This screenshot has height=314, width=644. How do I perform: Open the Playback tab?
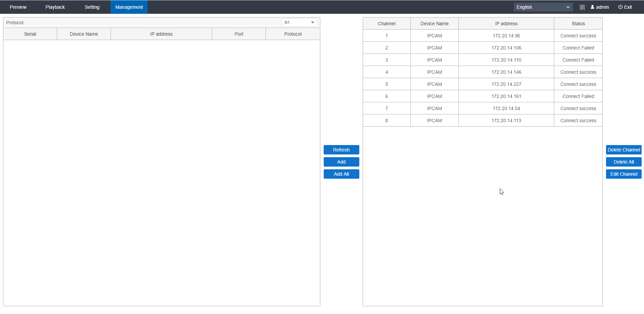click(x=55, y=7)
